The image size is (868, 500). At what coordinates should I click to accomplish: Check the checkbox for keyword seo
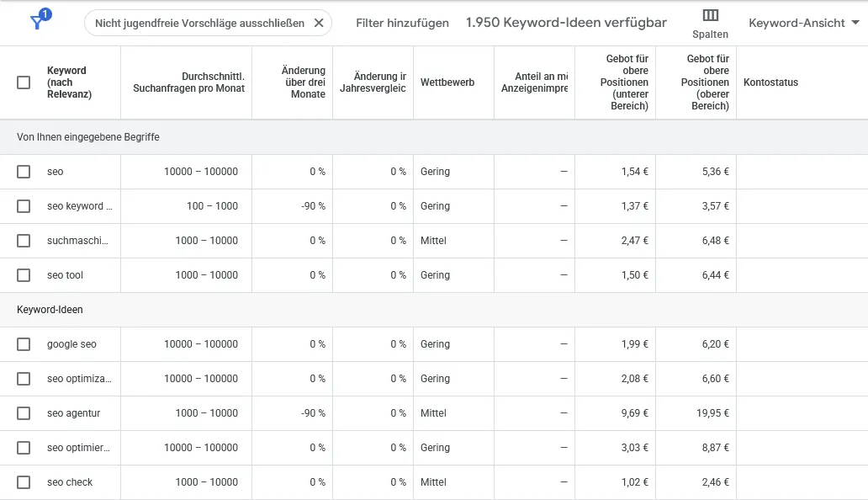pyautogui.click(x=23, y=171)
